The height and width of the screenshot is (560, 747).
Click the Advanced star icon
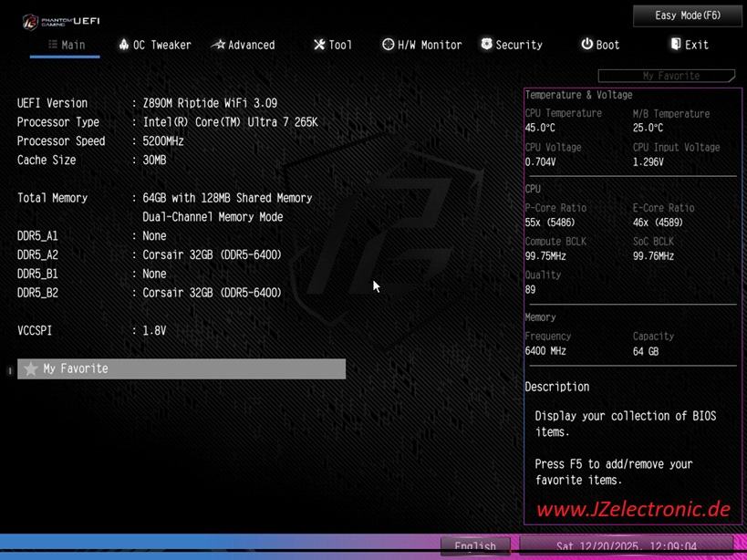[218, 45]
